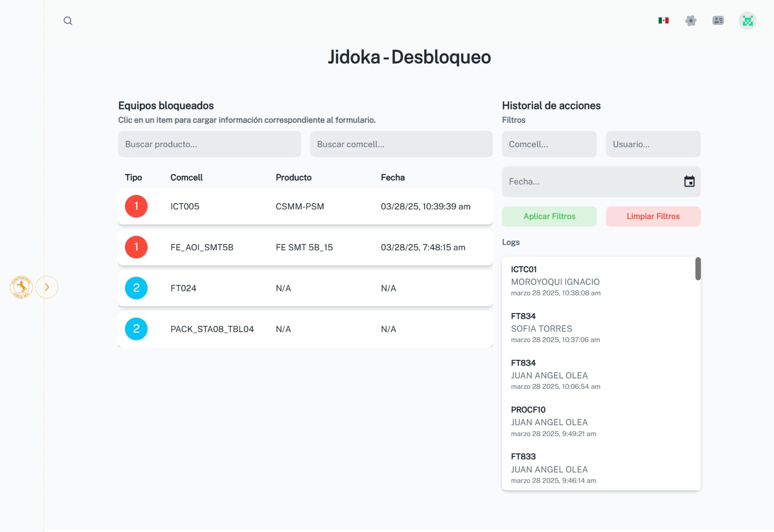
Task: Open settings via the gear icon
Action: (690, 20)
